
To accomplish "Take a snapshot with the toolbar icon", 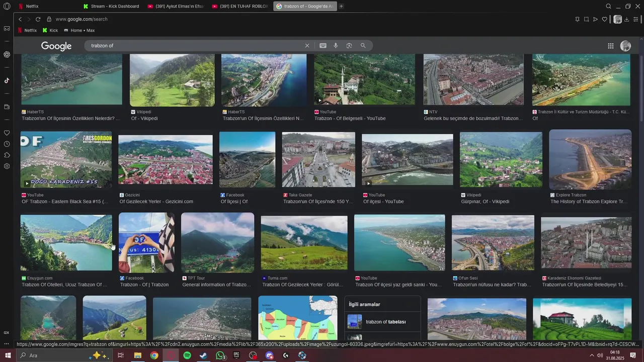I will (586, 19).
